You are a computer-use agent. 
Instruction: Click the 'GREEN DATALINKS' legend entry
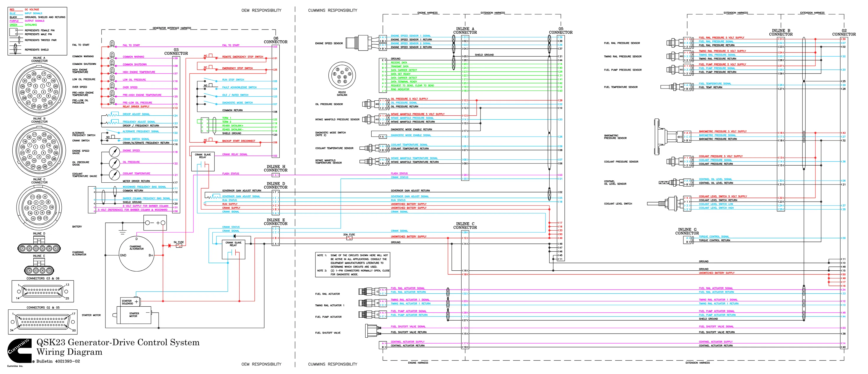pos(23,25)
